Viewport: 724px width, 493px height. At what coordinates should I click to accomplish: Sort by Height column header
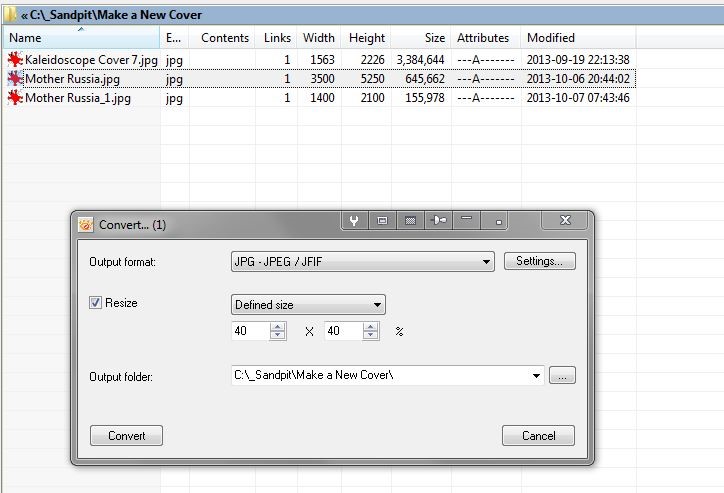pyautogui.click(x=367, y=37)
